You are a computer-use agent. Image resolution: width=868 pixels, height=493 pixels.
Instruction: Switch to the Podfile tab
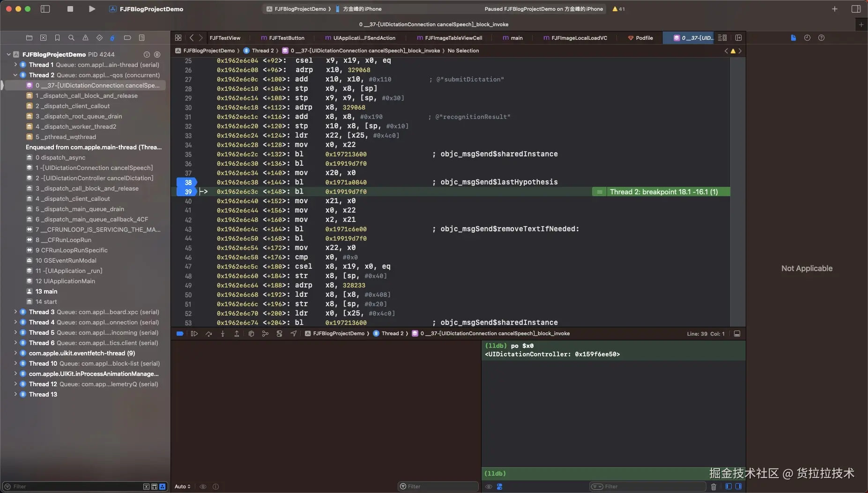[x=640, y=38]
